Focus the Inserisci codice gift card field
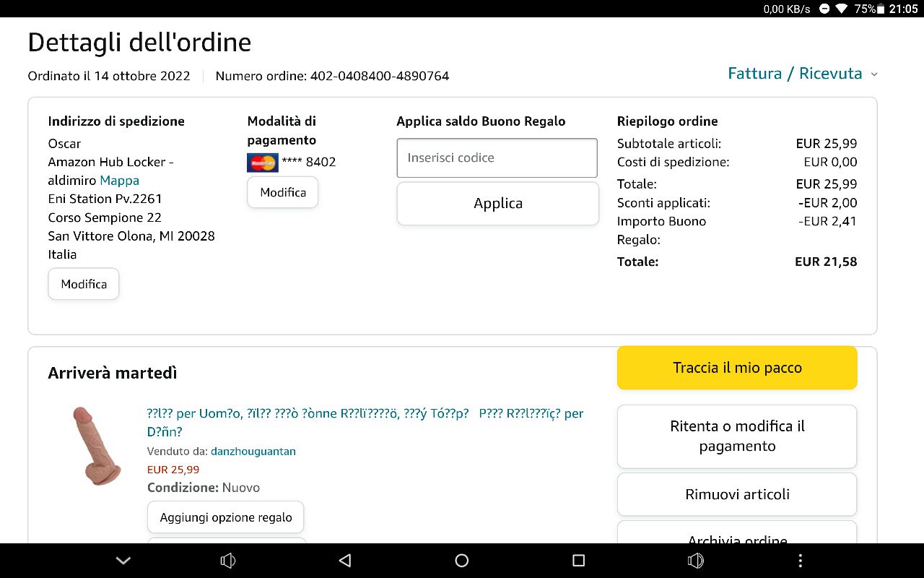Viewport: 924px width, 578px height. tap(497, 158)
